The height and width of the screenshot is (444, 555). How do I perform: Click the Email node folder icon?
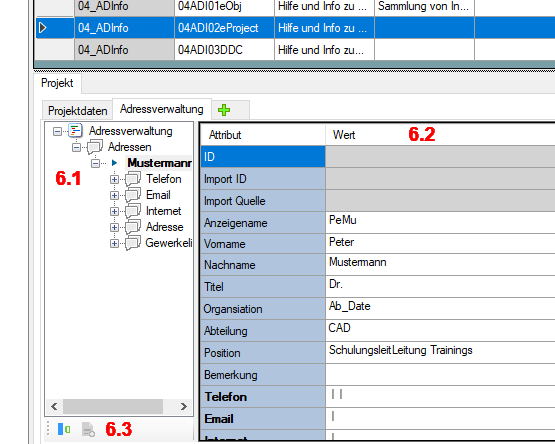coord(133,195)
